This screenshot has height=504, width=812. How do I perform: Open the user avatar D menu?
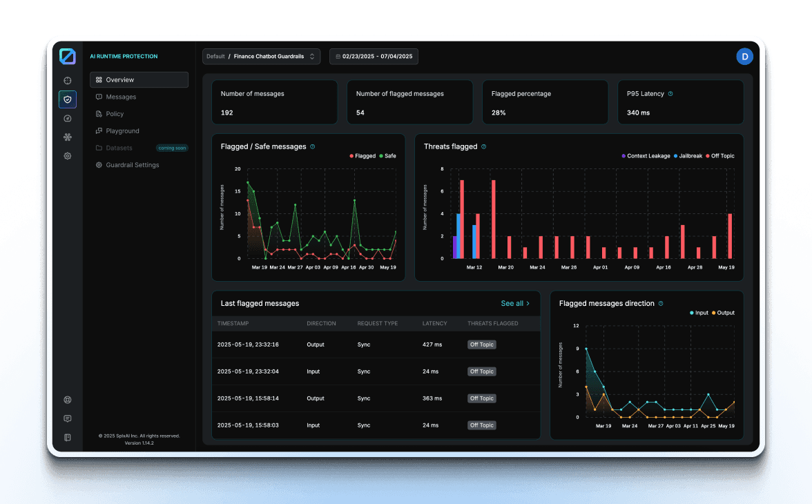point(744,57)
